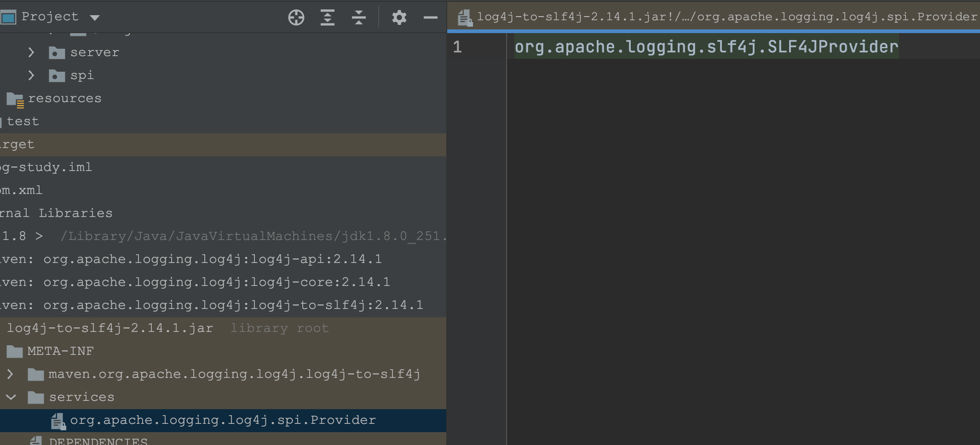
Task: Click the file icon on the editor tab
Action: point(465,18)
